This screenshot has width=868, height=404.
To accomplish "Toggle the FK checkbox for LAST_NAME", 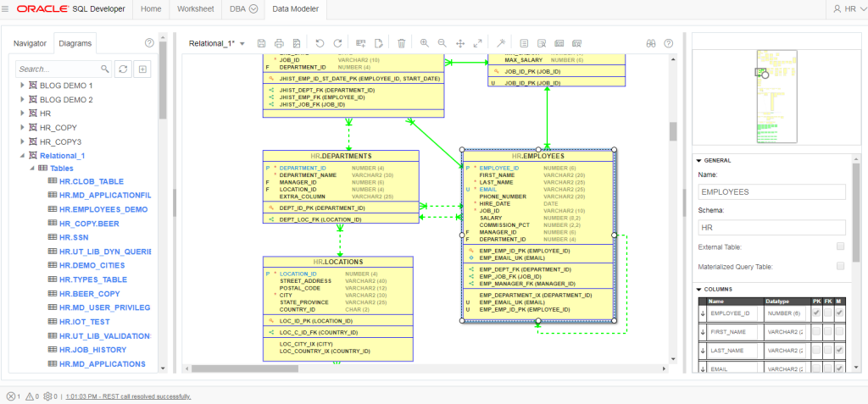I will click(828, 351).
